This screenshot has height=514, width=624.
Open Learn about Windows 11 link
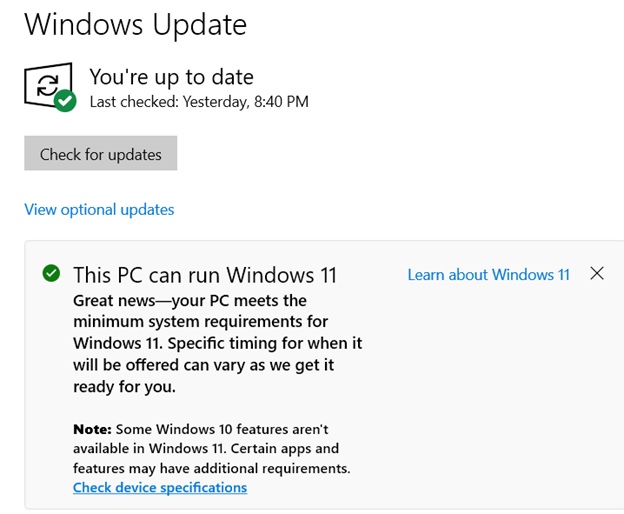[489, 275]
